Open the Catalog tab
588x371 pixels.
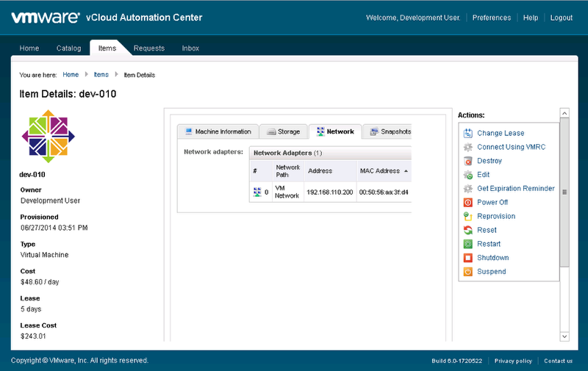coord(68,48)
